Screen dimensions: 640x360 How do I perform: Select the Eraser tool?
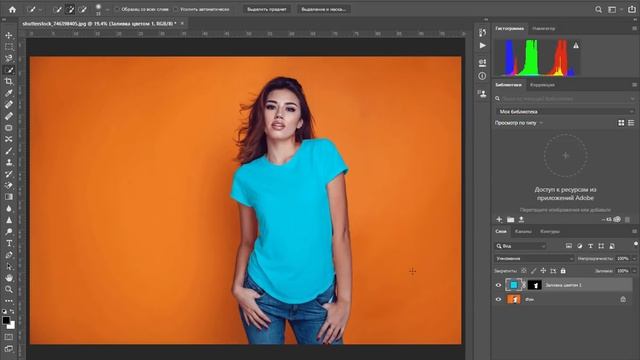click(9, 185)
